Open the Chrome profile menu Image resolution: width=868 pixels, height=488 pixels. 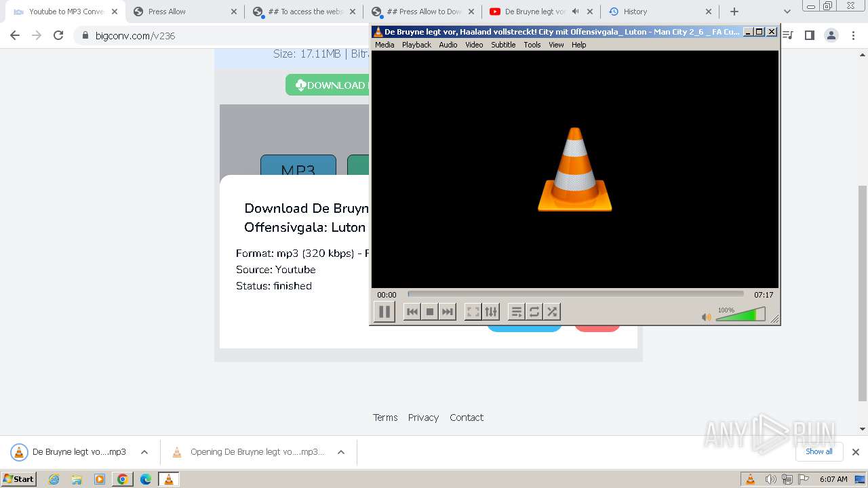tap(831, 35)
